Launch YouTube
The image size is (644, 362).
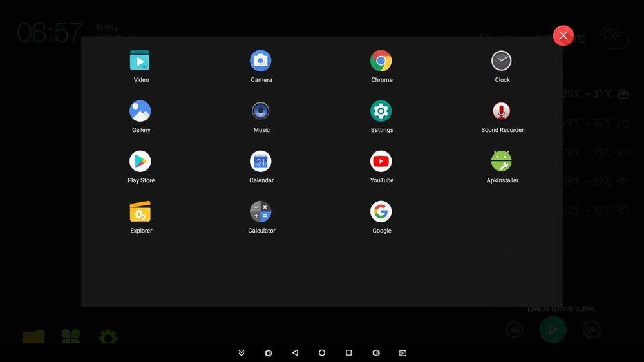pos(381,162)
